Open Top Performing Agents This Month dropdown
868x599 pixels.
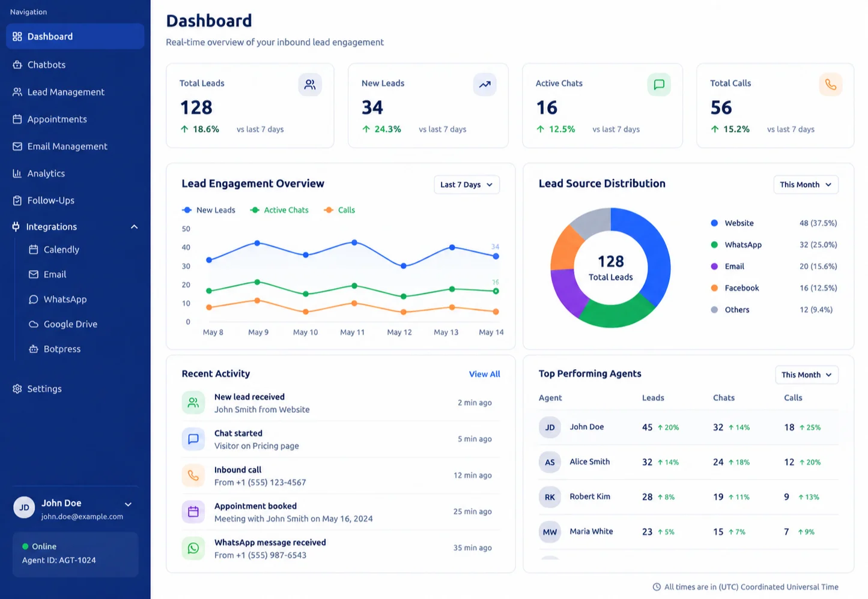coord(807,375)
